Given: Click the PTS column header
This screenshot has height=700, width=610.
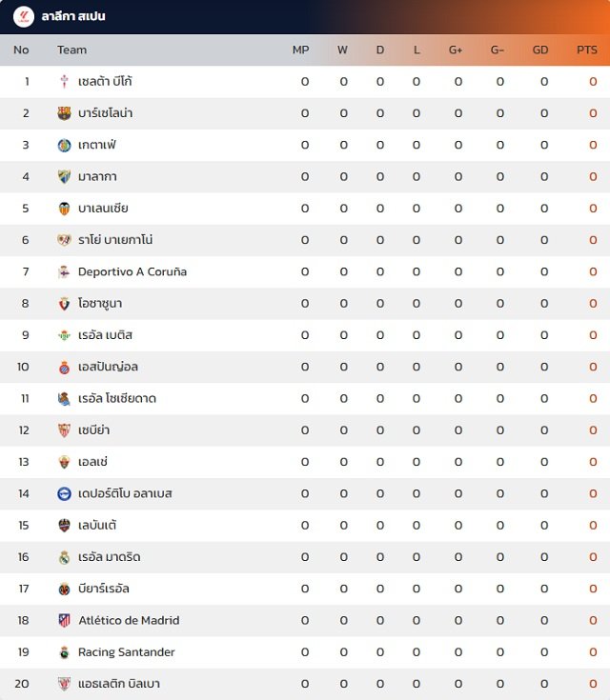Looking at the screenshot, I should click(x=587, y=50).
